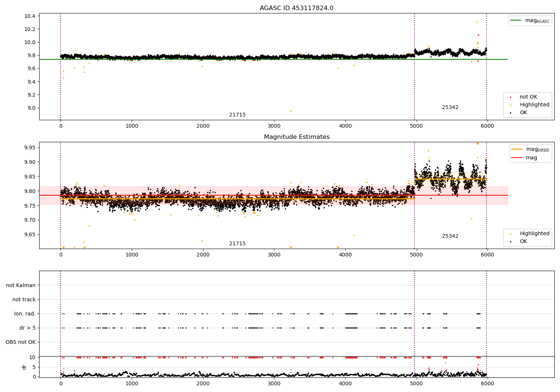Click the plot title 'AGASC ID 453117824.0'

tap(296, 8)
